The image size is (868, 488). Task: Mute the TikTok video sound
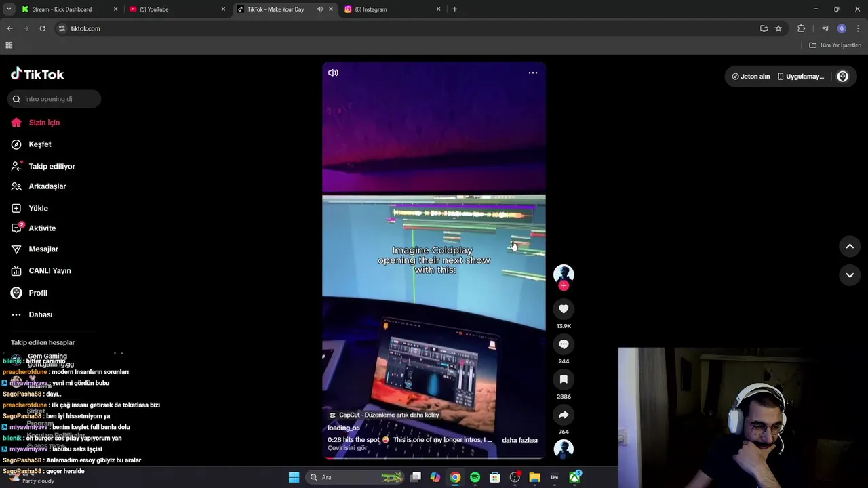[333, 73]
